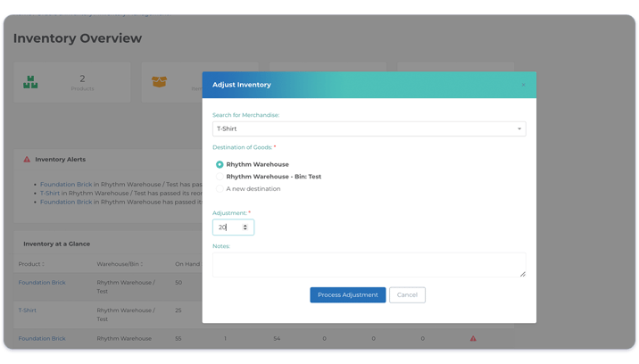Click Process Adjustment button
The image size is (639, 364).
pos(348,294)
